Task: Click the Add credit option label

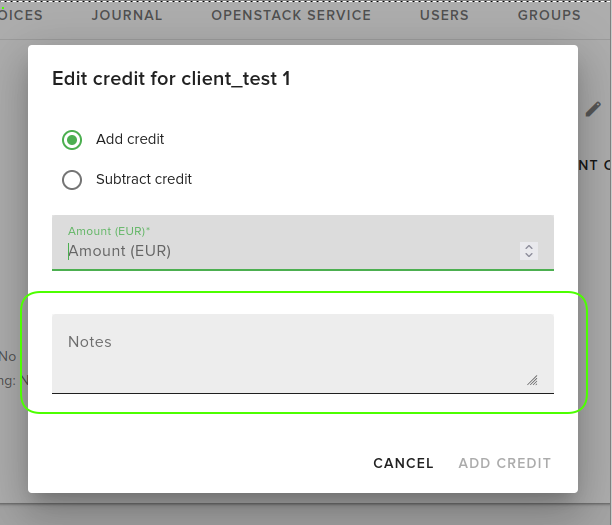Action: (130, 140)
